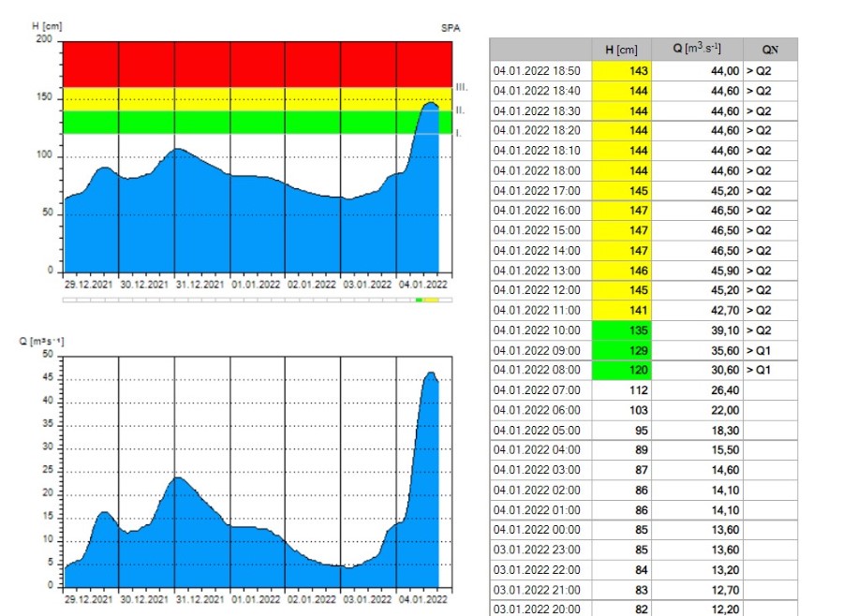This screenshot has height=616, width=843.
Task: Click the H [cm] column header
Action: (622, 50)
